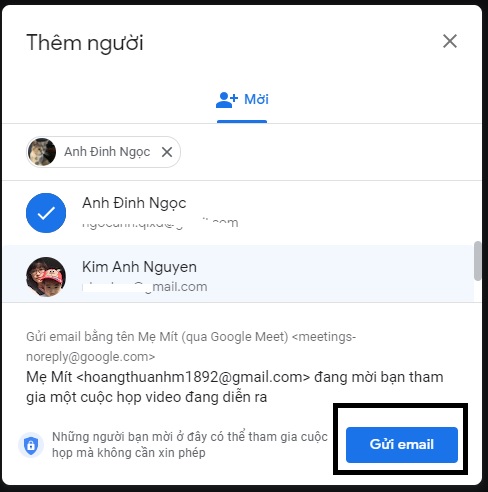Click the add-person icon beside Mời
Screen dimensions: 488x492
[227, 100]
